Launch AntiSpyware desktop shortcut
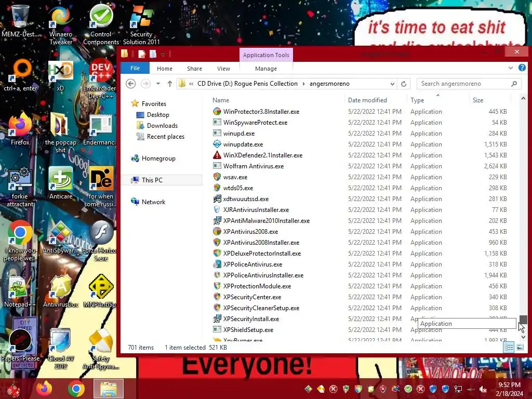 coord(60,237)
